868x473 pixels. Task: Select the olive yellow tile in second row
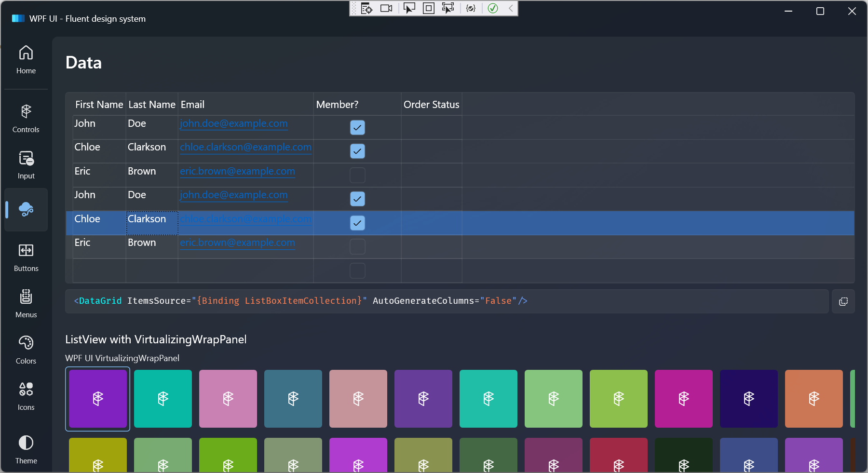tap(98, 455)
